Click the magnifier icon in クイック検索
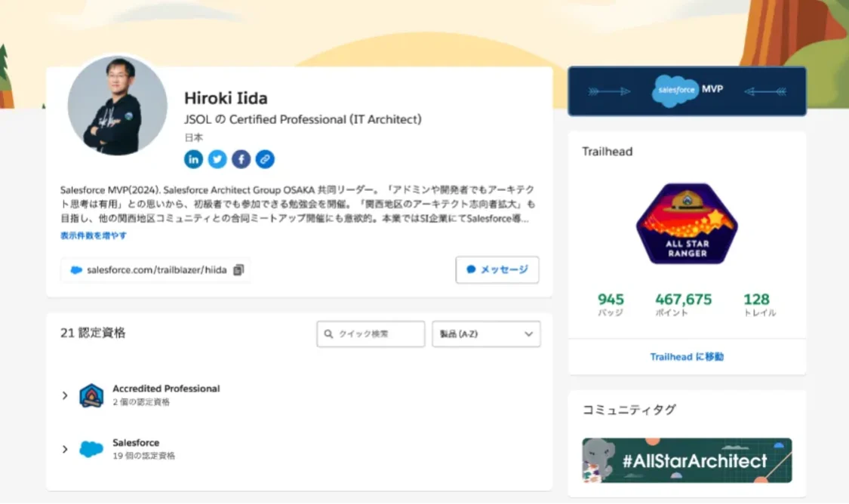The width and height of the screenshot is (849, 504). [329, 333]
